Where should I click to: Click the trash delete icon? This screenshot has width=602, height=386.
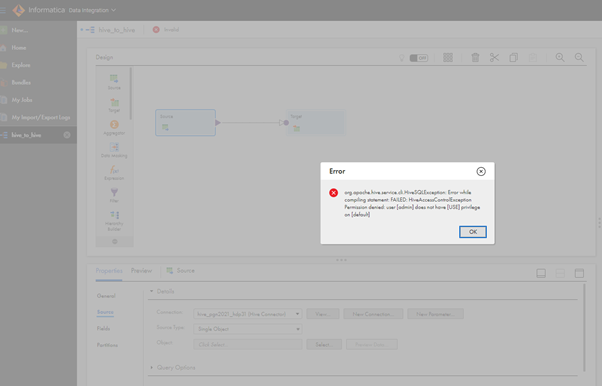(x=475, y=58)
